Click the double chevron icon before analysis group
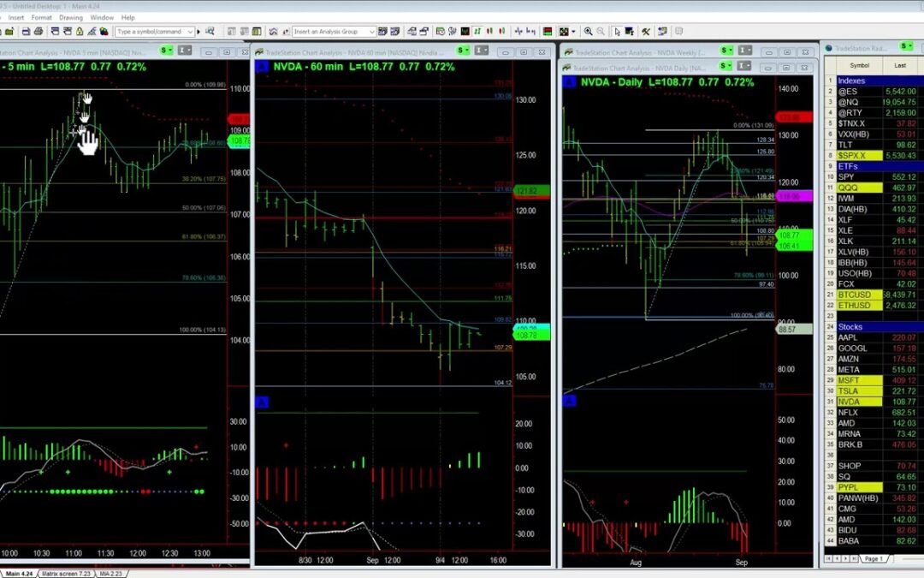 pyautogui.click(x=274, y=32)
